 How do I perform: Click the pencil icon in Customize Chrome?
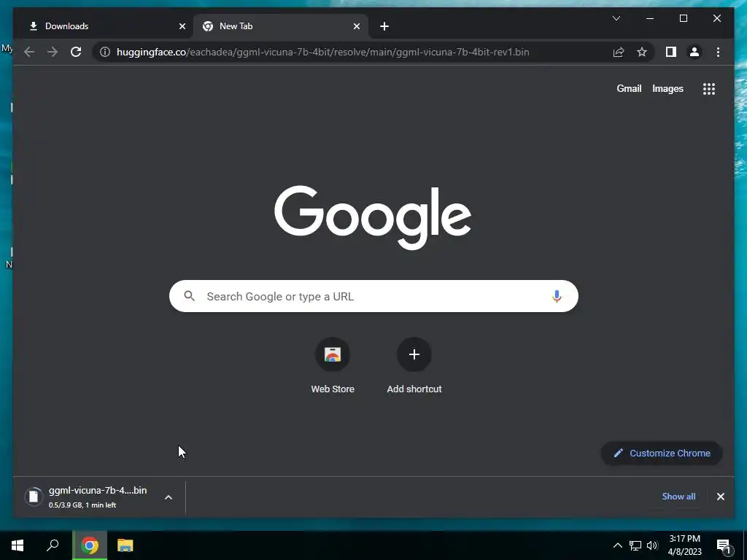618,454
